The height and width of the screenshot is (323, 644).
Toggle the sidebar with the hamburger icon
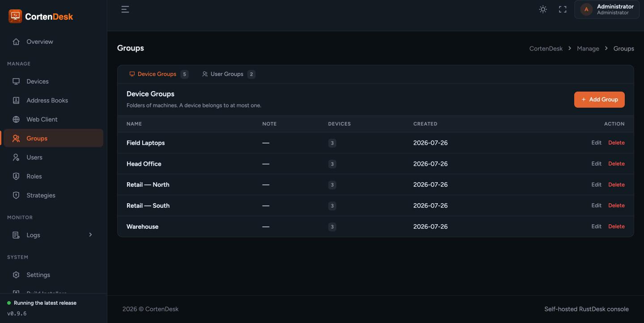coord(125,9)
